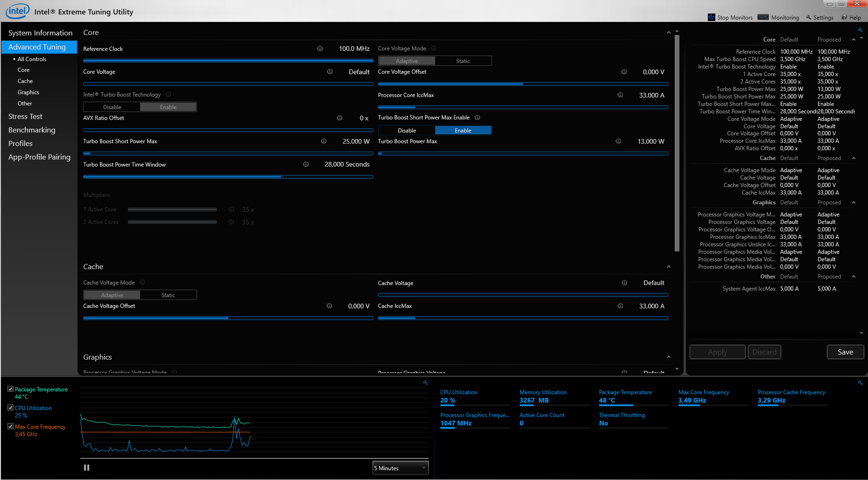This screenshot has width=868, height=480.
Task: Toggle the CPU Utilization checkbox
Action: click(x=10, y=408)
